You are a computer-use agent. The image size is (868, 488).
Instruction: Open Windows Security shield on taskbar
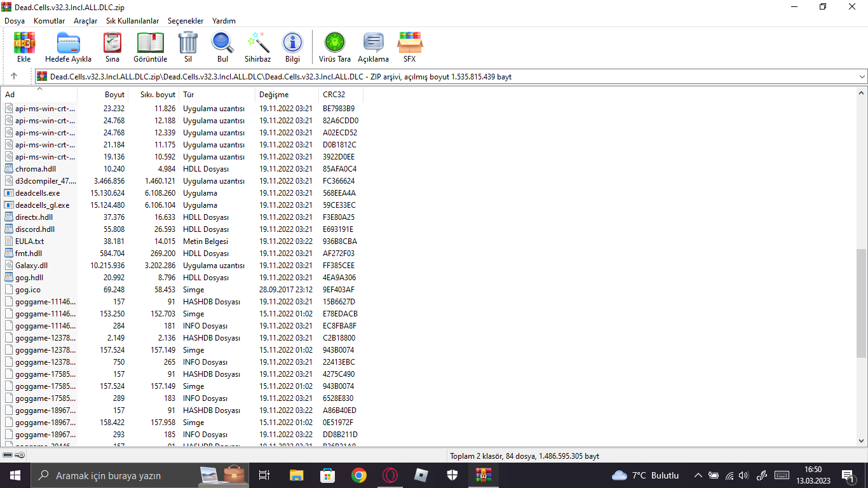coord(452,475)
